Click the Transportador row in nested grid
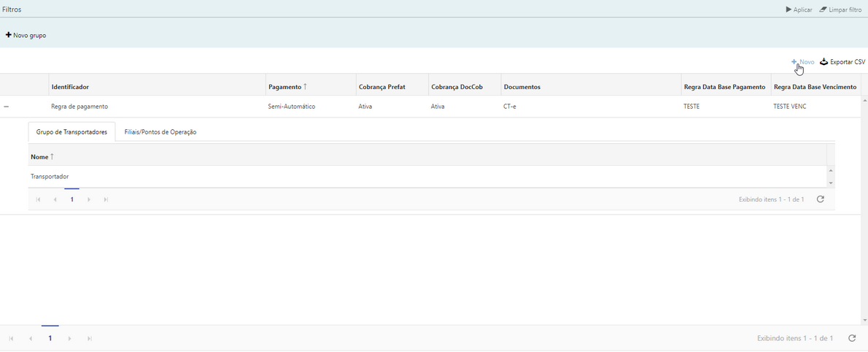The width and height of the screenshot is (868, 352). pyautogui.click(x=50, y=177)
